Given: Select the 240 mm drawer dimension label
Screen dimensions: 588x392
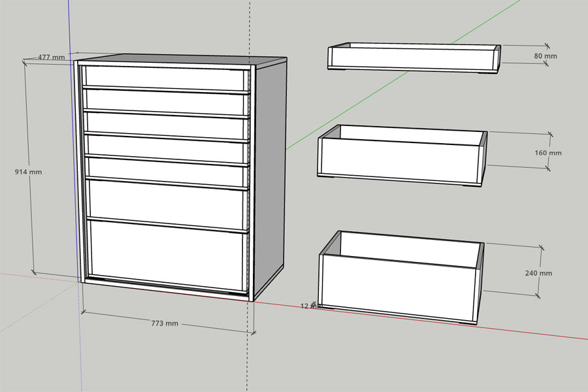Looking at the screenshot, I should (x=538, y=273).
